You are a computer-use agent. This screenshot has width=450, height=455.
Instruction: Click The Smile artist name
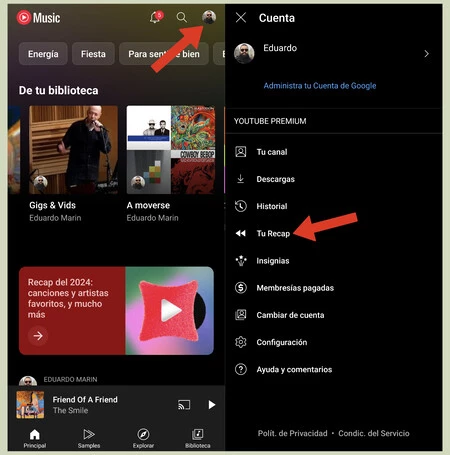tap(70, 410)
